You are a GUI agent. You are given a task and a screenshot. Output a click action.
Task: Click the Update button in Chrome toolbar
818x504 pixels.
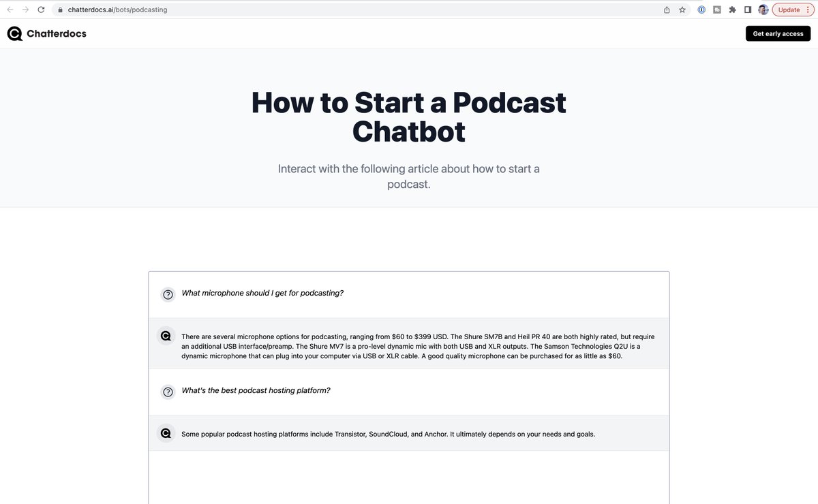pos(789,10)
